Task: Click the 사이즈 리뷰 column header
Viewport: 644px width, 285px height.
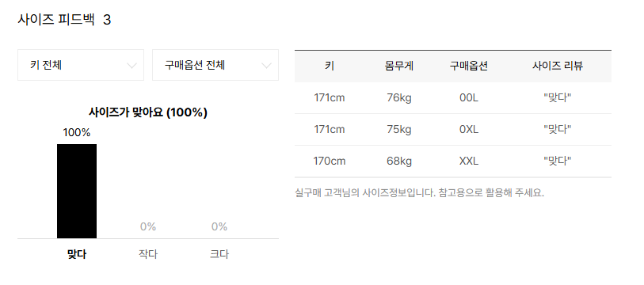Action: [x=558, y=66]
